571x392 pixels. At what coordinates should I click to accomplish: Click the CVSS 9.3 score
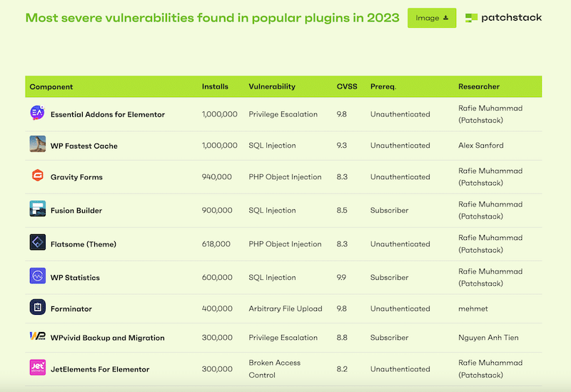[x=342, y=146]
